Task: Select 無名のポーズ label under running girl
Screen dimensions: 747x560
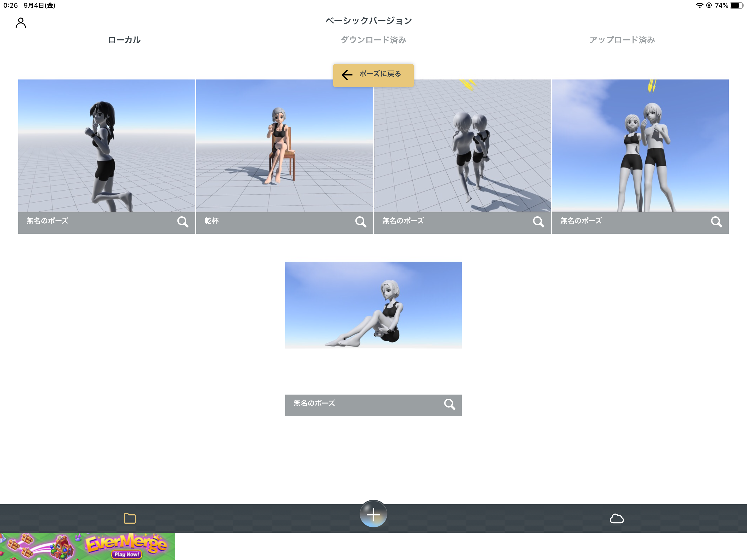Action: click(47, 221)
